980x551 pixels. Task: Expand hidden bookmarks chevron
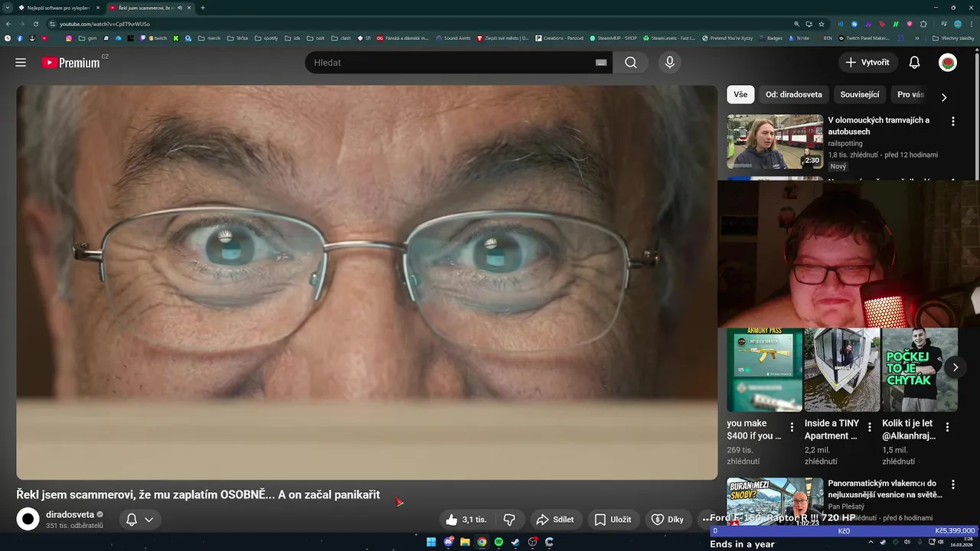[x=917, y=37]
